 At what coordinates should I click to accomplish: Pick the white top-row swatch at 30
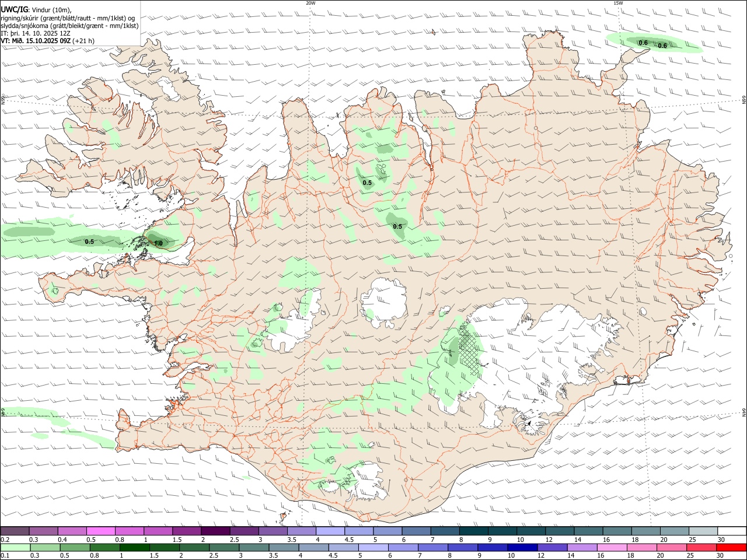pos(732,531)
